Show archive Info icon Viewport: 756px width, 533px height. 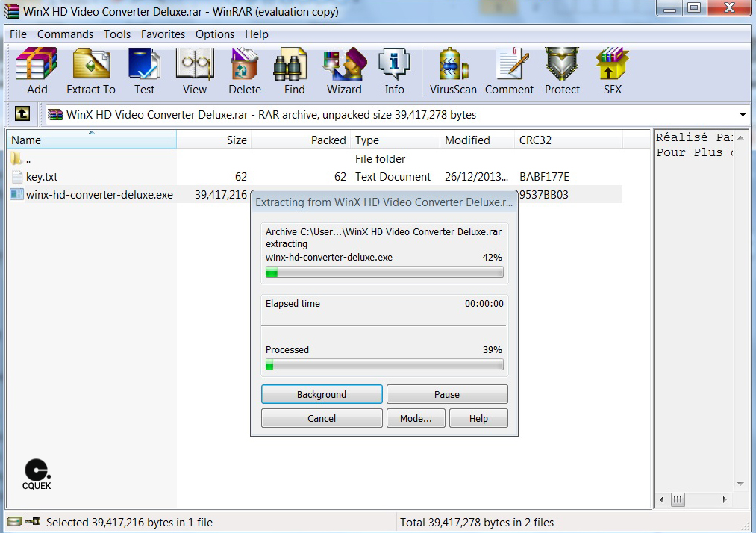(x=394, y=63)
